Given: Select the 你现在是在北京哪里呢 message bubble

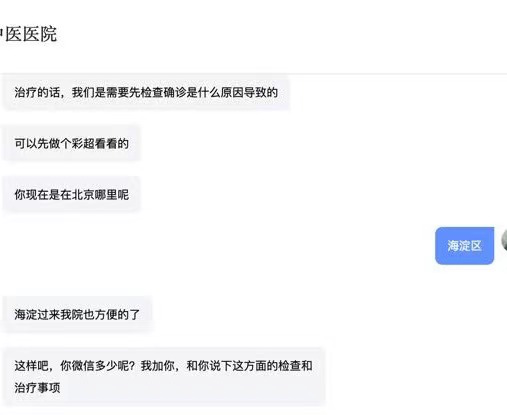Looking at the screenshot, I should pos(71,194).
